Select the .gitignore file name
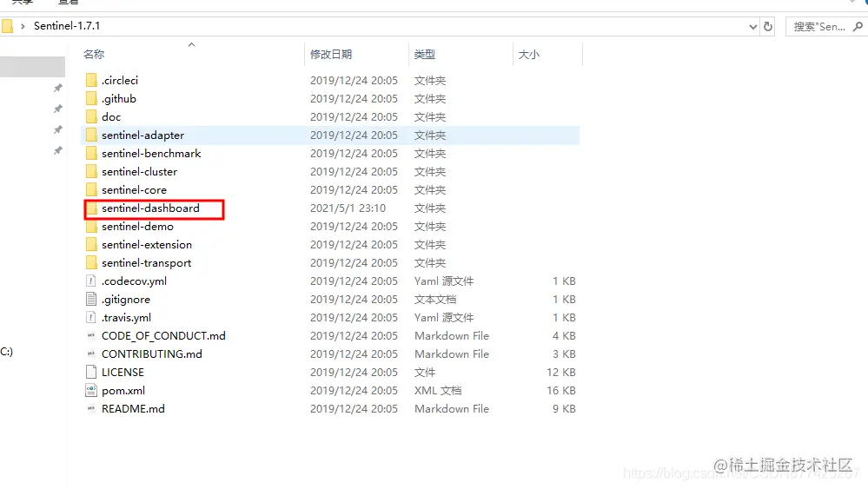Viewport: 868px width, 489px height. [126, 300]
